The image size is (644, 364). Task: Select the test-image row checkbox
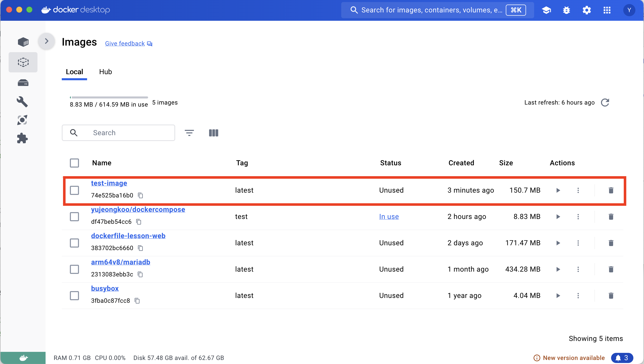coord(74,190)
